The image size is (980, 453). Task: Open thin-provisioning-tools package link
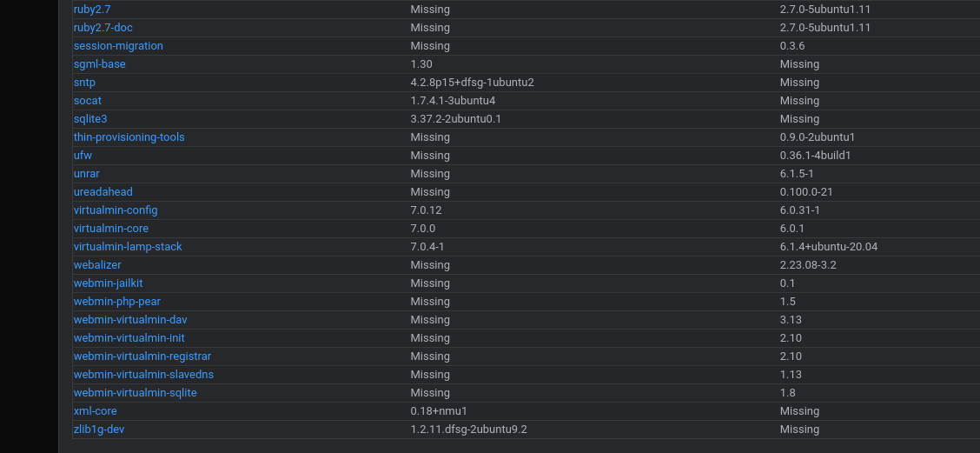(129, 137)
